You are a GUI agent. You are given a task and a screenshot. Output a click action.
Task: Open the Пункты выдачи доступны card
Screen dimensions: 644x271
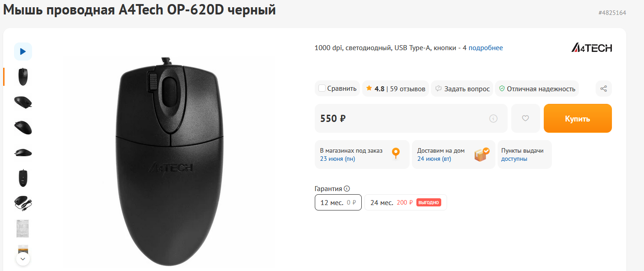[x=525, y=154]
